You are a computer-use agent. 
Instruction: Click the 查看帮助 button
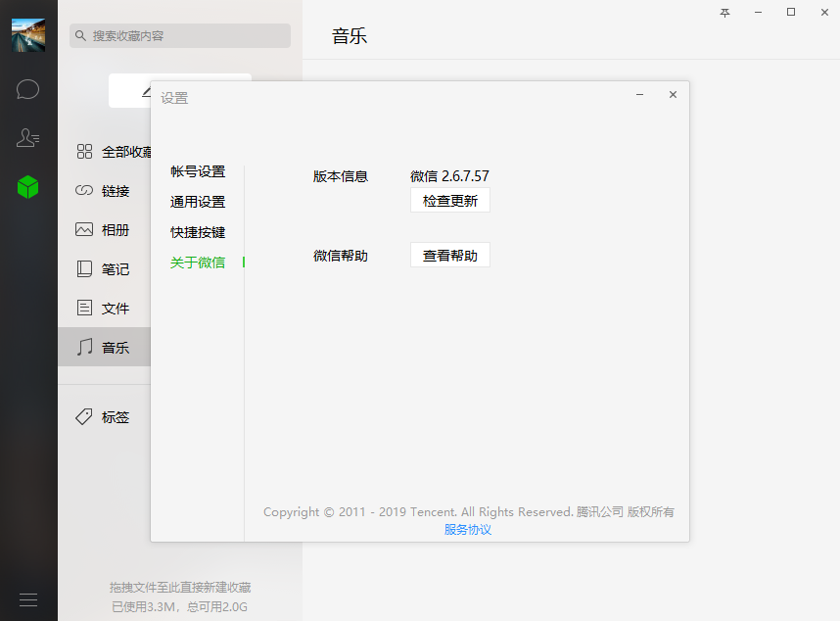point(450,255)
